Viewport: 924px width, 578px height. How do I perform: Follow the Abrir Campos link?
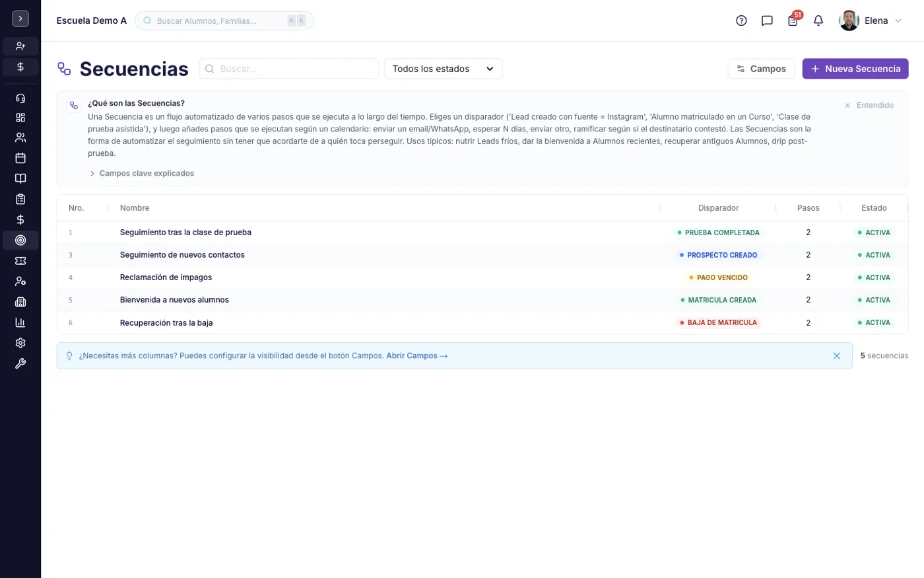[x=417, y=355]
